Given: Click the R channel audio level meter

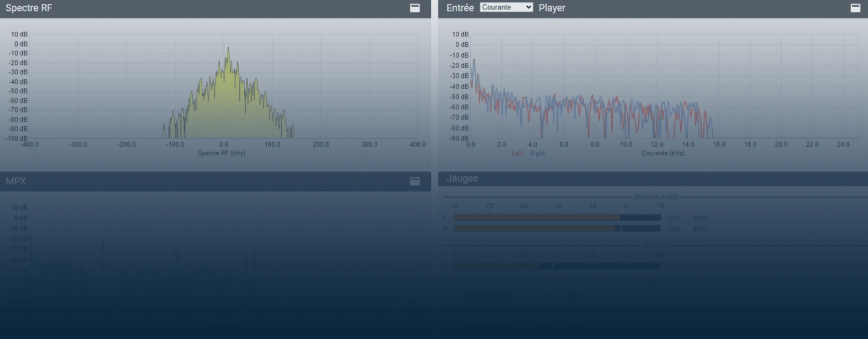Looking at the screenshot, I should click(557, 229).
